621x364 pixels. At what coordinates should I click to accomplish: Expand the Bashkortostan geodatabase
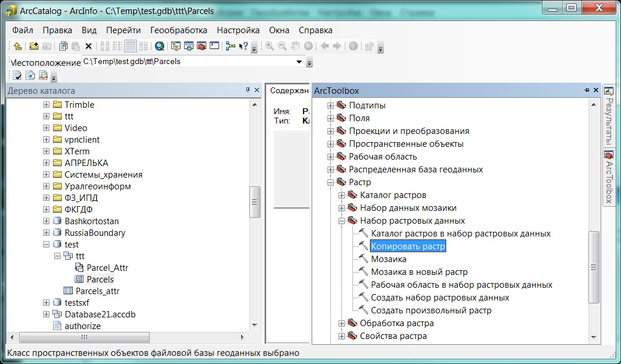tap(47, 221)
